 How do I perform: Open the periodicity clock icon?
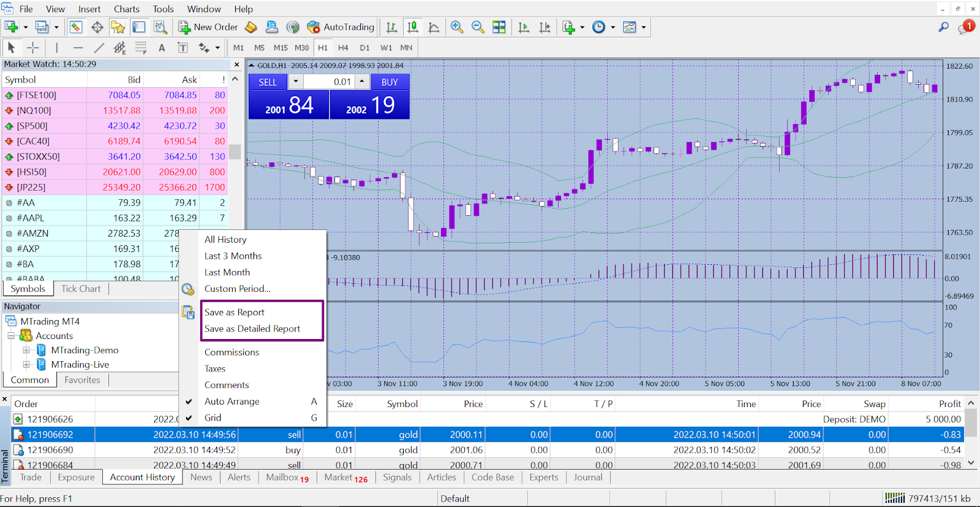tap(598, 27)
